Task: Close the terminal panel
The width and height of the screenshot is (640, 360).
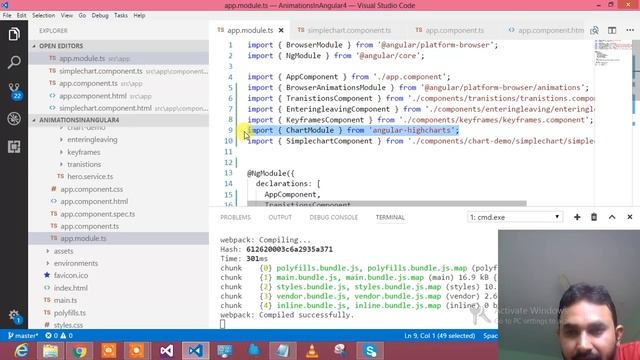Action: (630, 217)
